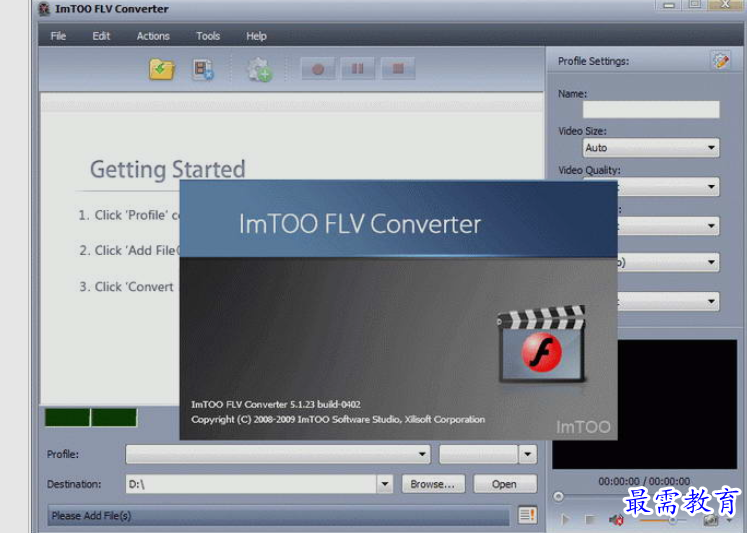The height and width of the screenshot is (533, 747).
Task: Click the Stop conversion toolbar button
Action: [x=398, y=69]
